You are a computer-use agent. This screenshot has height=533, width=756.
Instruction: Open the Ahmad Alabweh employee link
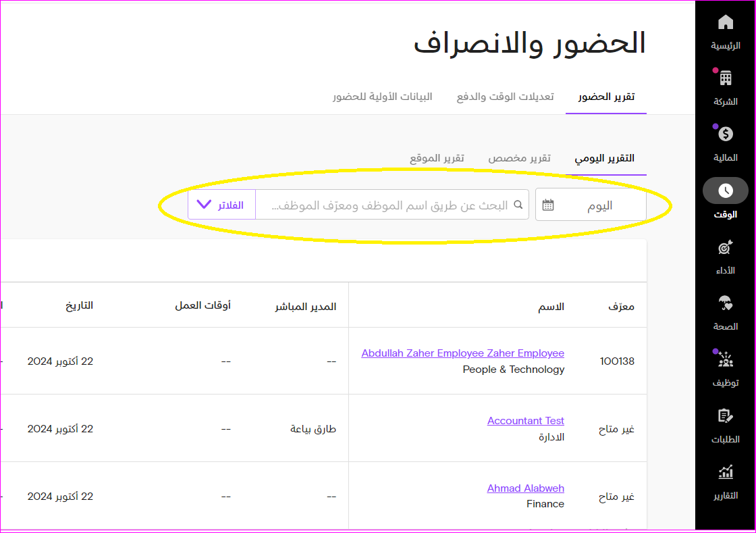pos(525,488)
